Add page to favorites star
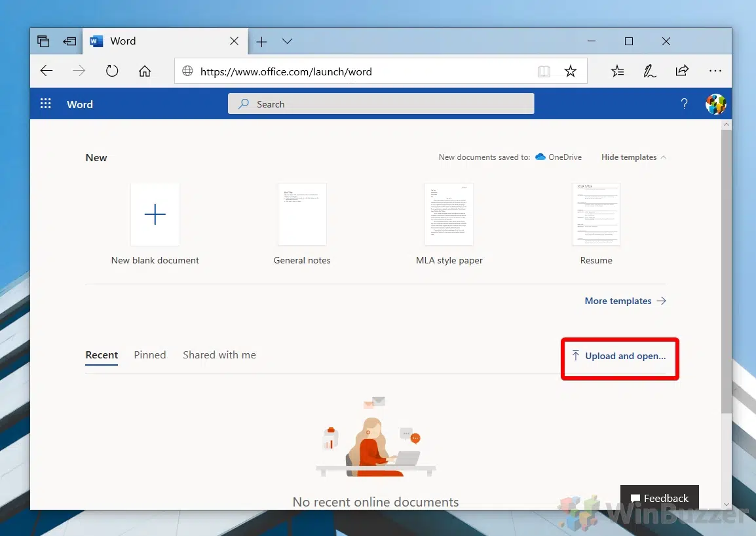Screen dimensions: 756x536 [x=571, y=71]
